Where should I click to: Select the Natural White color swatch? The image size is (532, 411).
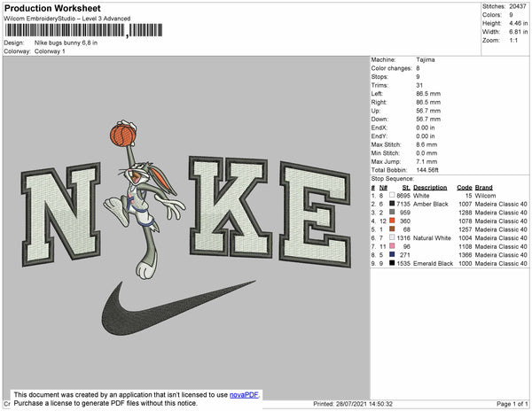(392, 237)
